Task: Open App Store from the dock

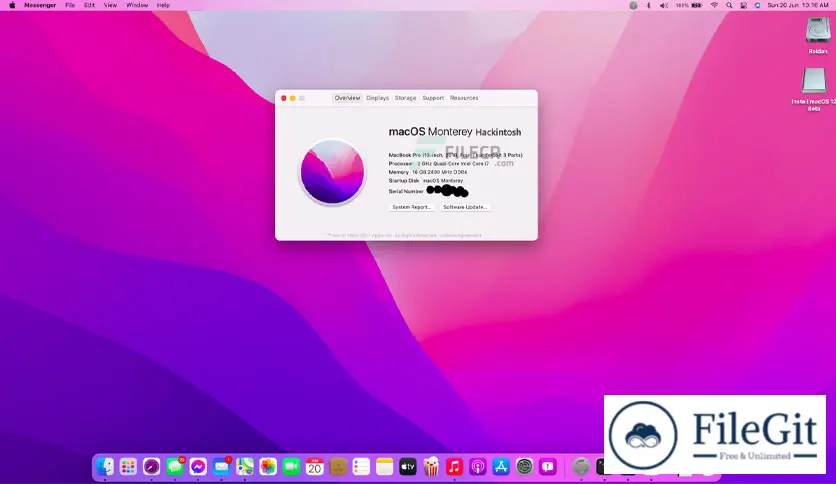Action: pyautogui.click(x=501, y=467)
